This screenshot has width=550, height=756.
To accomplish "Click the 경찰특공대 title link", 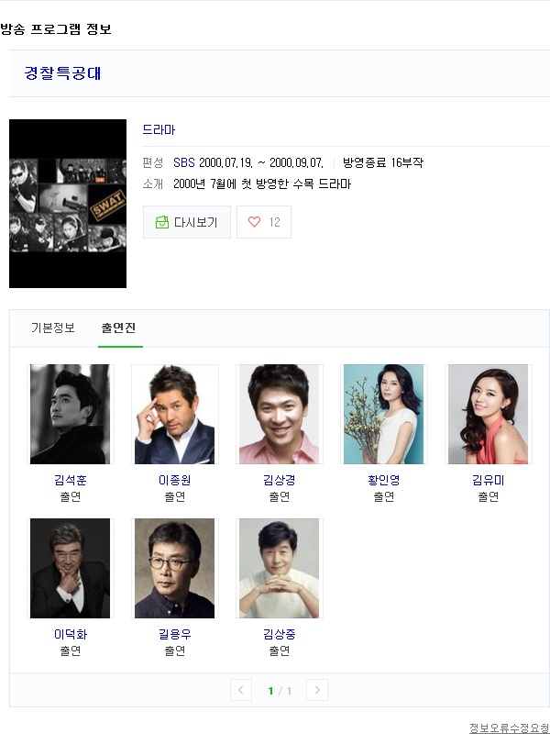I will [x=62, y=73].
